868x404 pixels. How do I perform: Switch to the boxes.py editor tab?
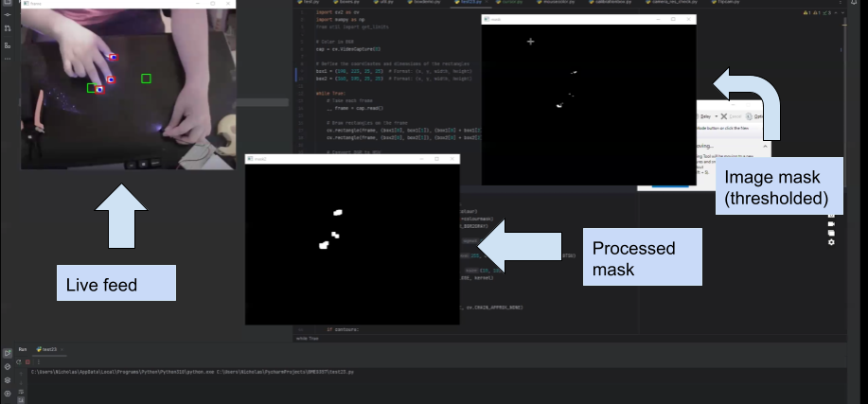(346, 2)
